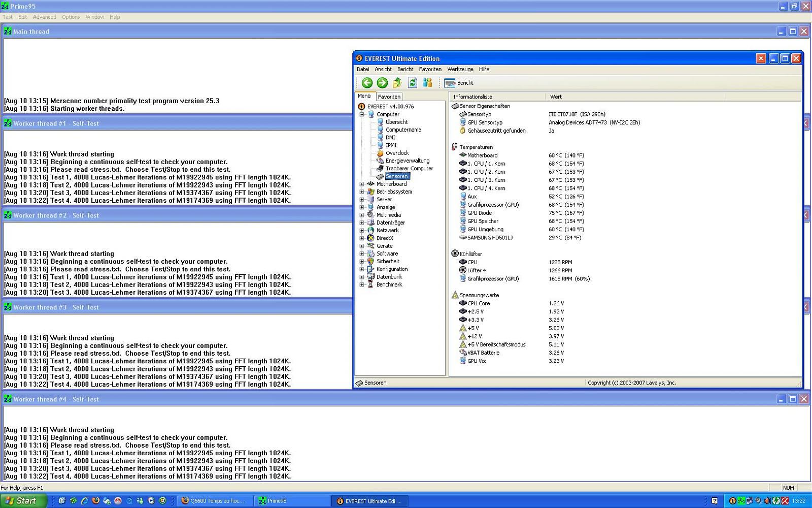Open the Overclock flame-icon entry

380,153
